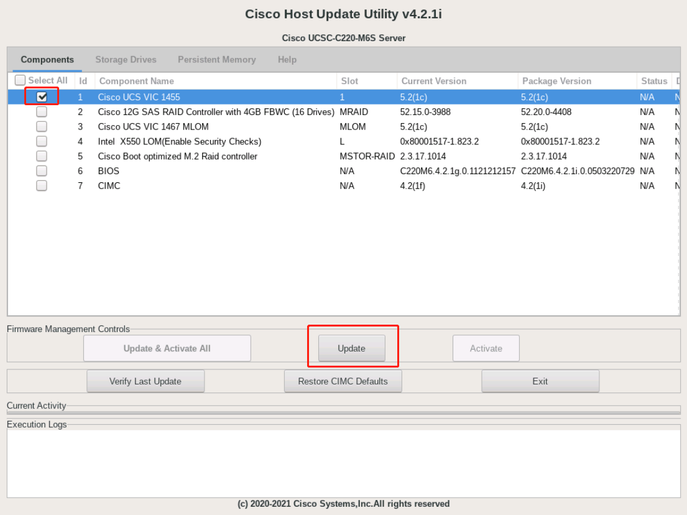Click the Activate button

[486, 348]
